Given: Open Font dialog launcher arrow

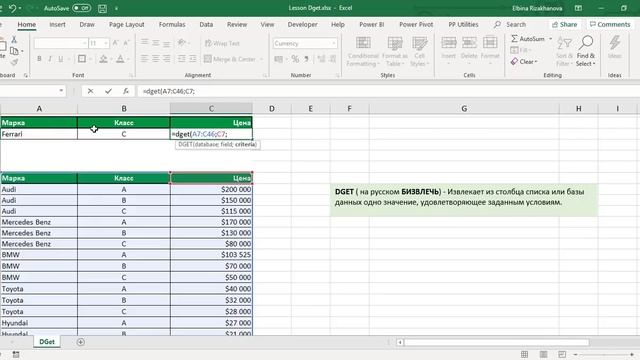Looking at the screenshot, I should [131, 76].
